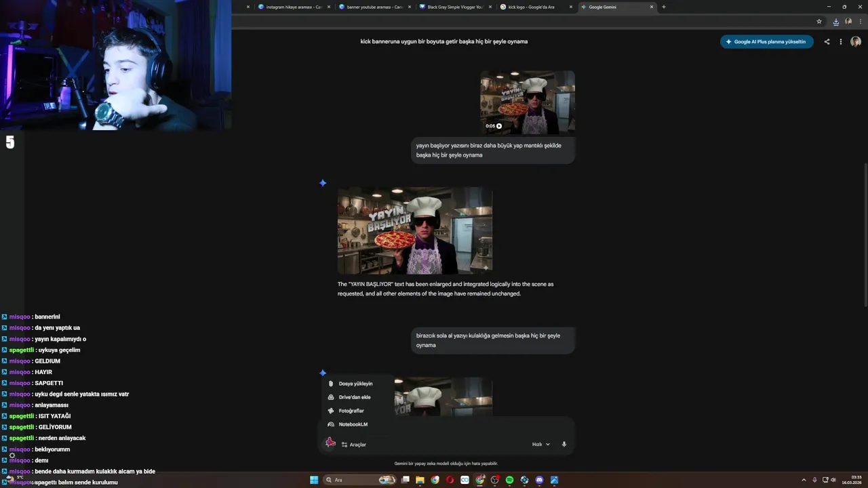The height and width of the screenshot is (488, 868).
Task: Click 'Google AI Plus planına yükseltin' button
Action: (x=766, y=41)
